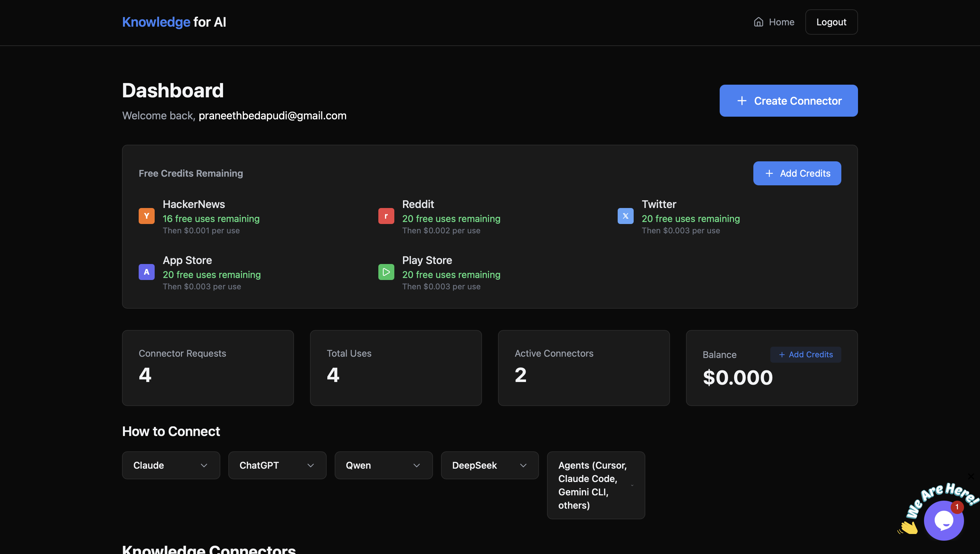Click the Twitter X icon
Screen dimensions: 980x554
point(625,216)
